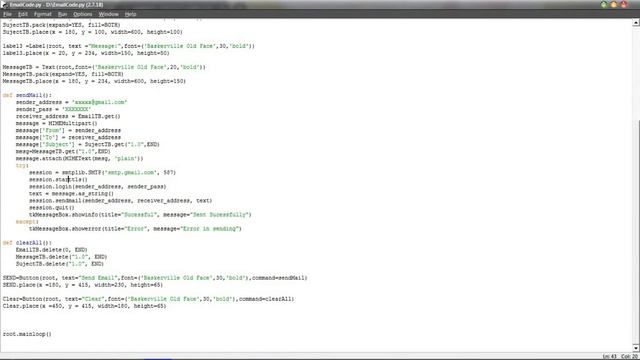Click the 'smtp.gmail.com' string
Viewport: 640px width, 360px height.
click(x=131, y=172)
